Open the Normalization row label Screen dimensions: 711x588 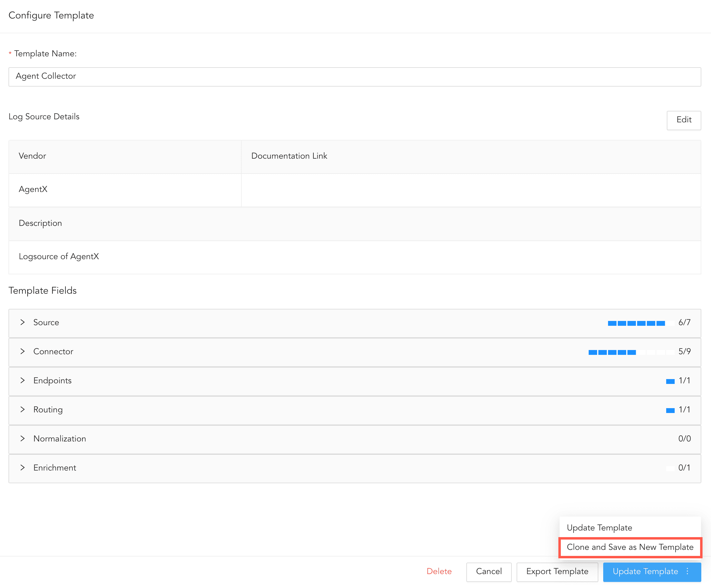click(x=60, y=439)
